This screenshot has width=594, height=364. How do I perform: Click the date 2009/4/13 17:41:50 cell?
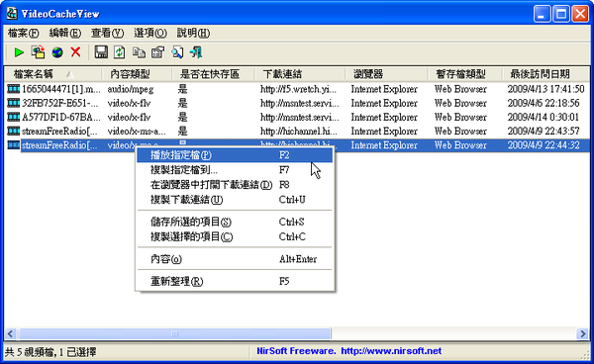545,89
